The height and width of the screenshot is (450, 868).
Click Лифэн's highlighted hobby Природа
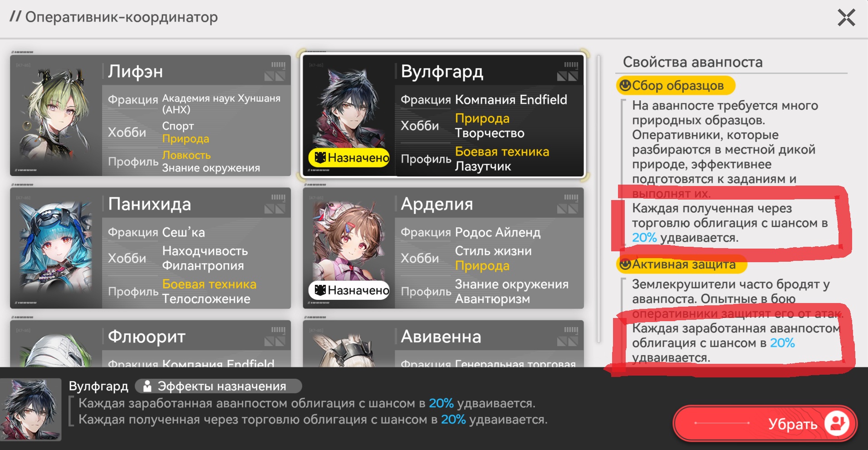186,139
